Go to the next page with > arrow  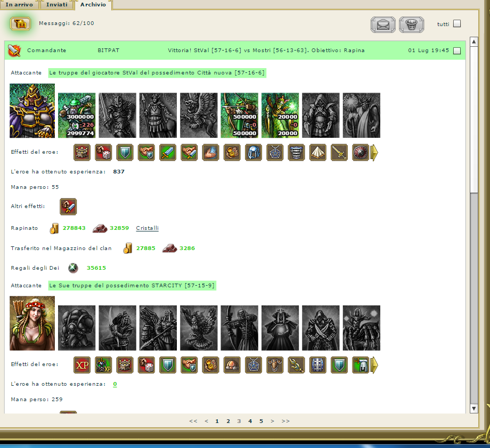click(x=273, y=421)
